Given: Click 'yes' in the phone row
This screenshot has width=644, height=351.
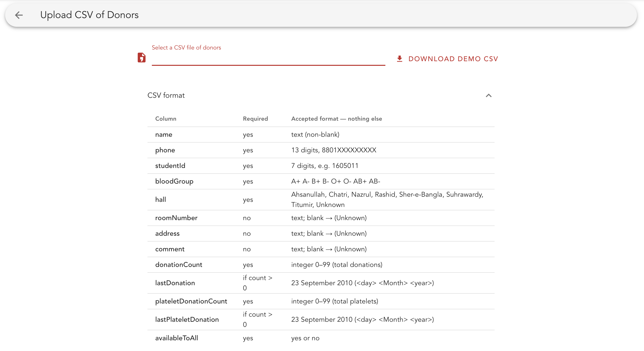Looking at the screenshot, I should tap(248, 150).
